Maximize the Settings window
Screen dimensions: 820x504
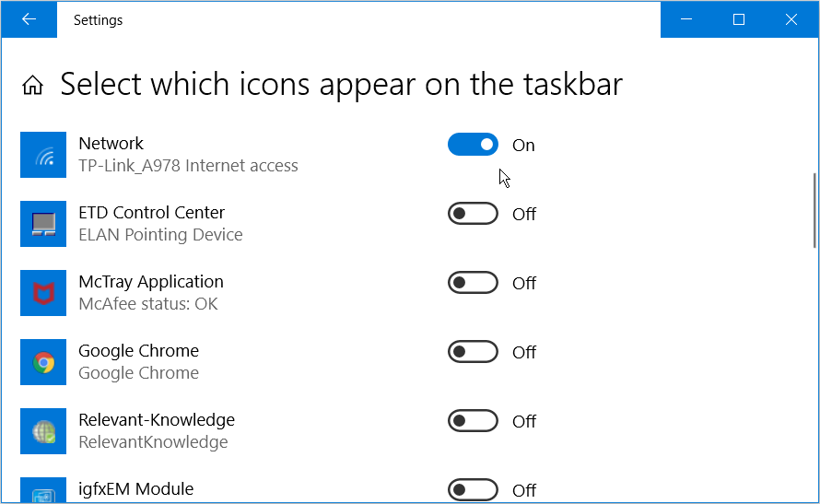tap(738, 19)
